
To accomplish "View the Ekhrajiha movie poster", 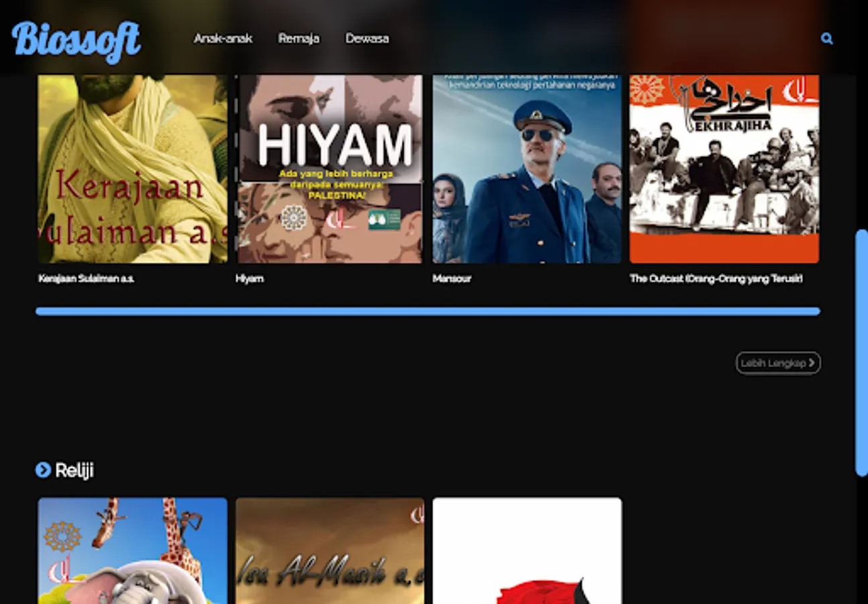I will [x=724, y=168].
